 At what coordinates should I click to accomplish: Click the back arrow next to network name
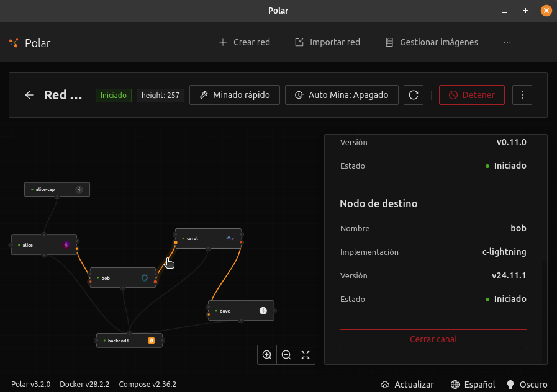pos(29,95)
